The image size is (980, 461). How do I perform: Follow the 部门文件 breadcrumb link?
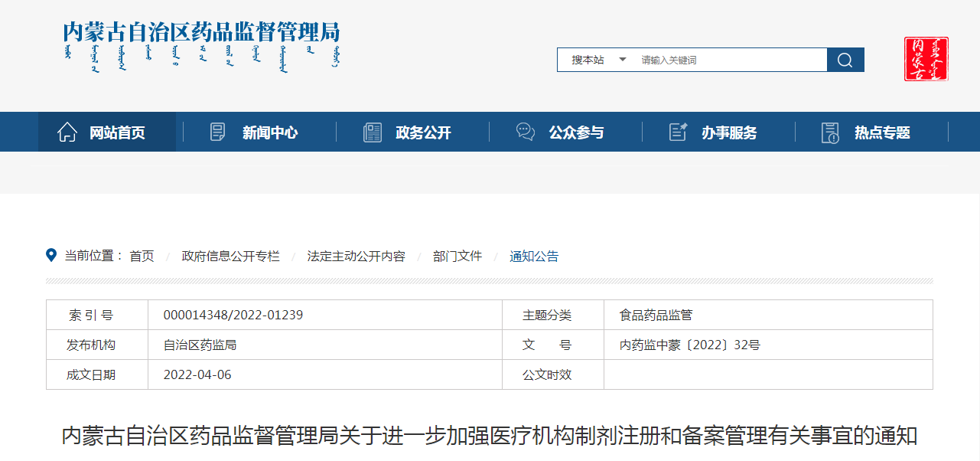click(457, 257)
